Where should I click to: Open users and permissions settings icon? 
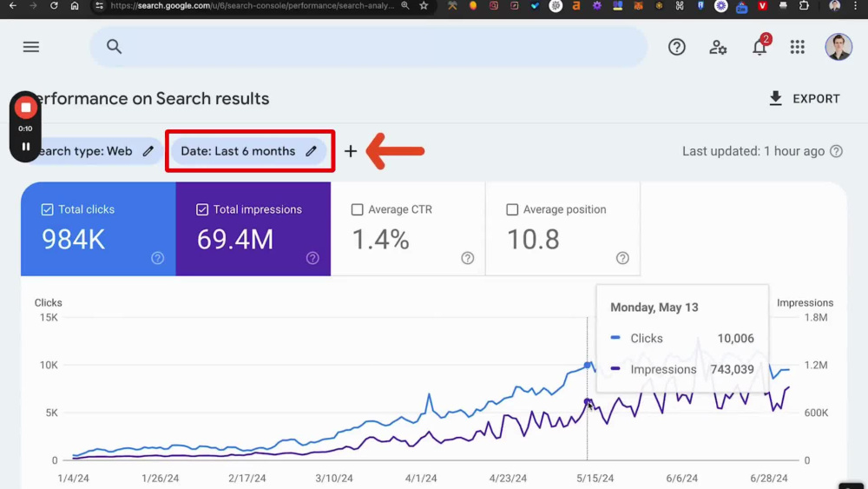tap(718, 47)
